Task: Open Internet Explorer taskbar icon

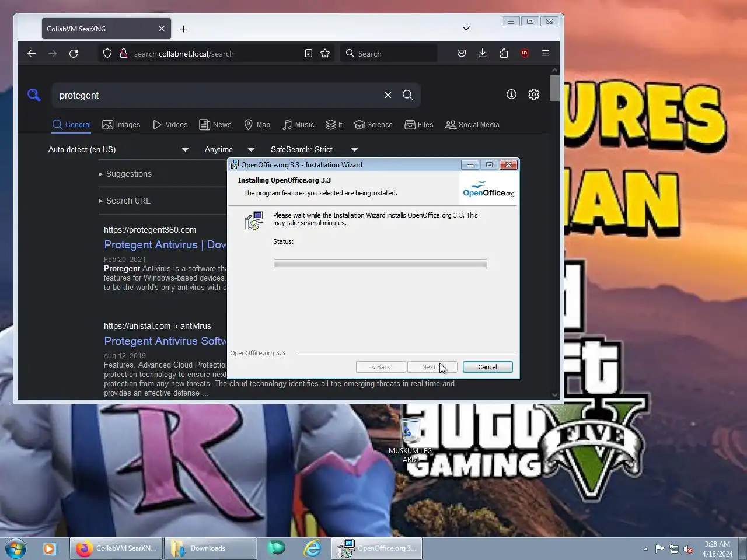Action: 312,548
